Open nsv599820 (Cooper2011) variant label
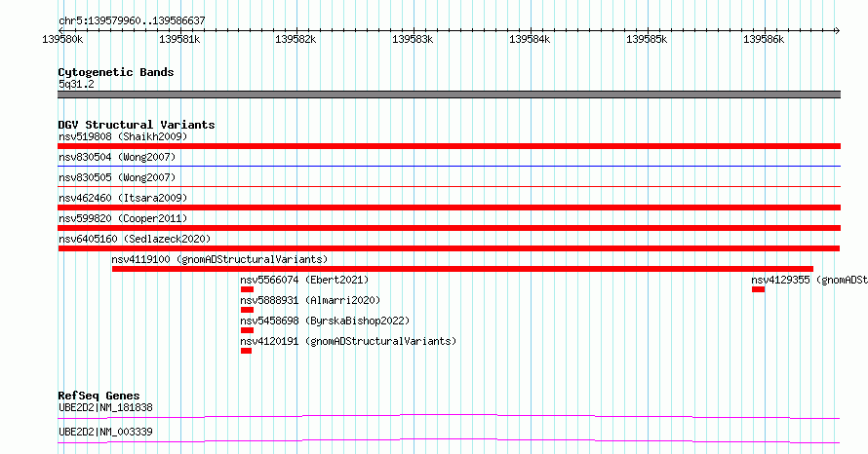 (123, 218)
